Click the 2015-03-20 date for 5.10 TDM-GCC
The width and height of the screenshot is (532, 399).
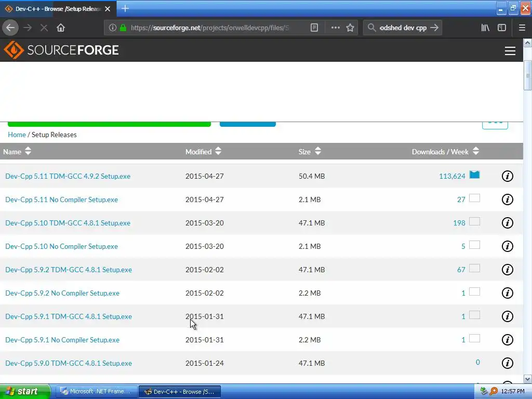[205, 223]
